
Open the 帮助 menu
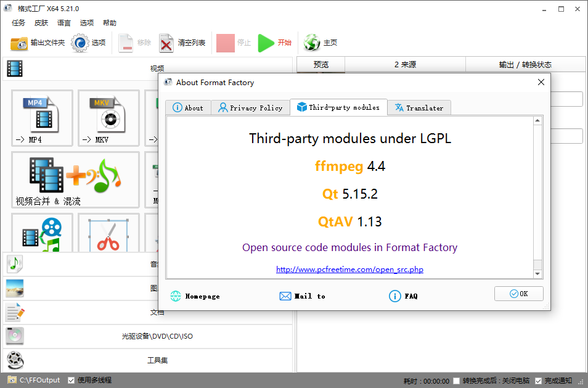pyautogui.click(x=109, y=23)
